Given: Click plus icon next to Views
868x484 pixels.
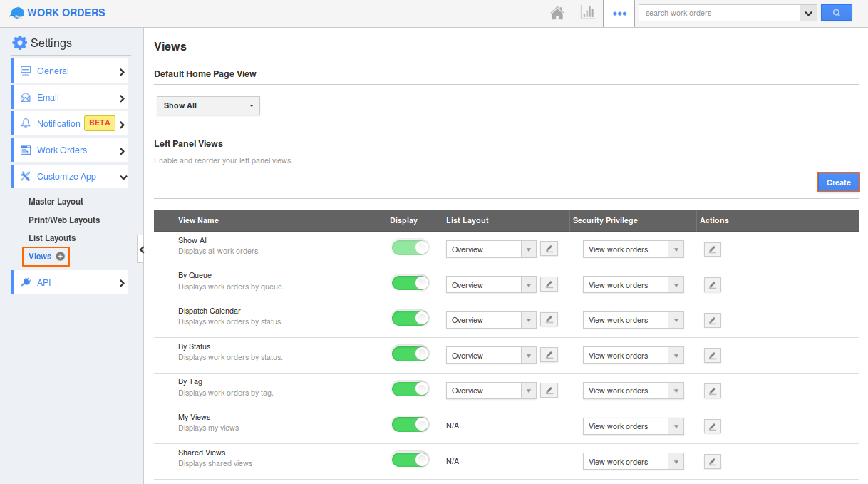Looking at the screenshot, I should pos(61,257).
